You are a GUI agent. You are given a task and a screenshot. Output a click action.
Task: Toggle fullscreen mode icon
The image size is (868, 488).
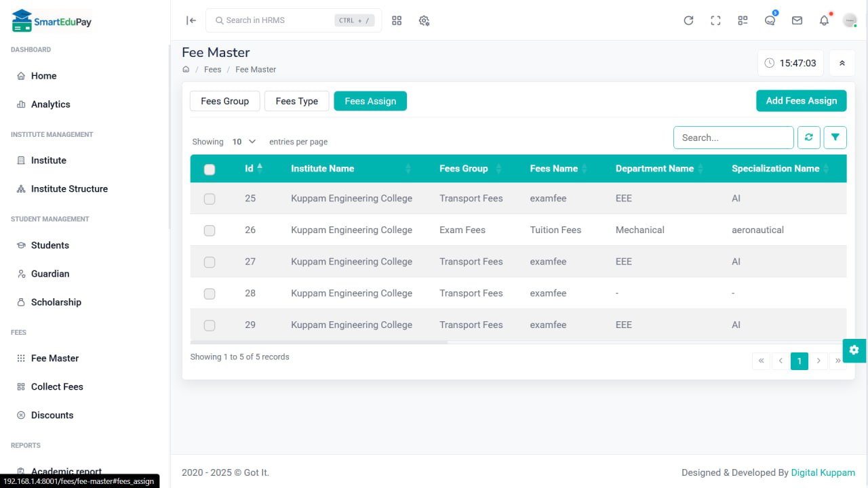[x=715, y=20]
